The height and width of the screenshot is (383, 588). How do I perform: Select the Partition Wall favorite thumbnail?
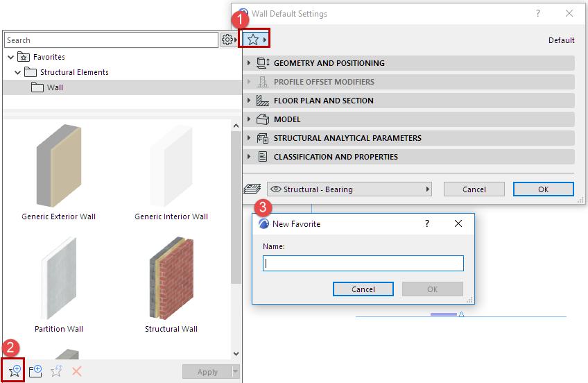coord(59,278)
